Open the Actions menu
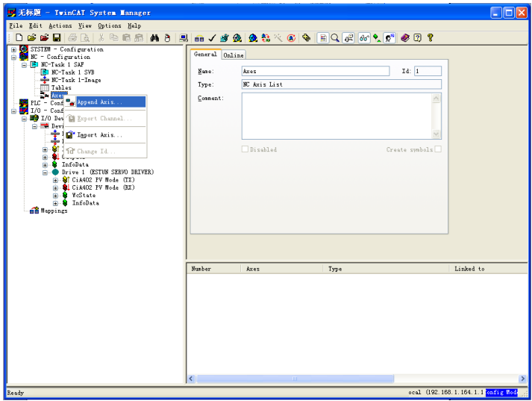Screen dimensions: 532x401 (60, 26)
